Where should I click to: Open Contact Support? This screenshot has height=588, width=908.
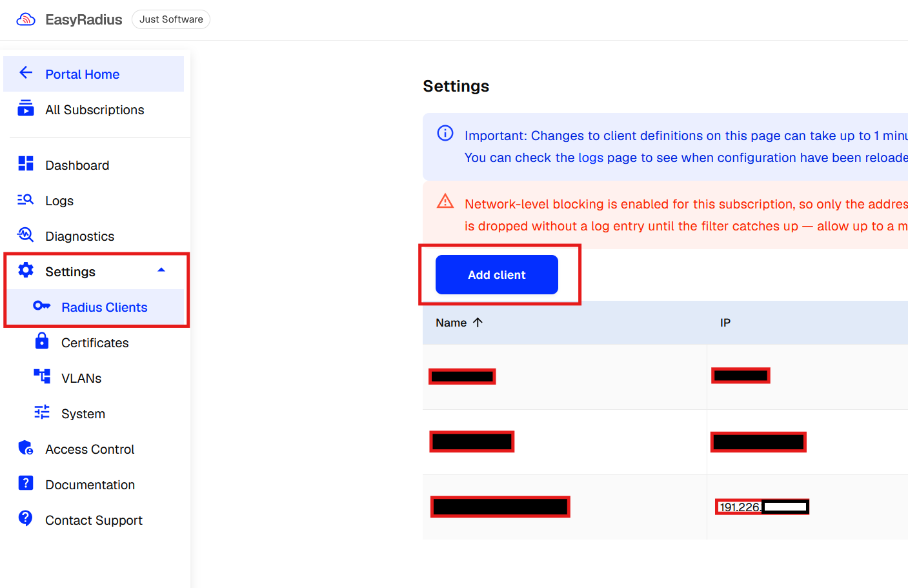94,520
